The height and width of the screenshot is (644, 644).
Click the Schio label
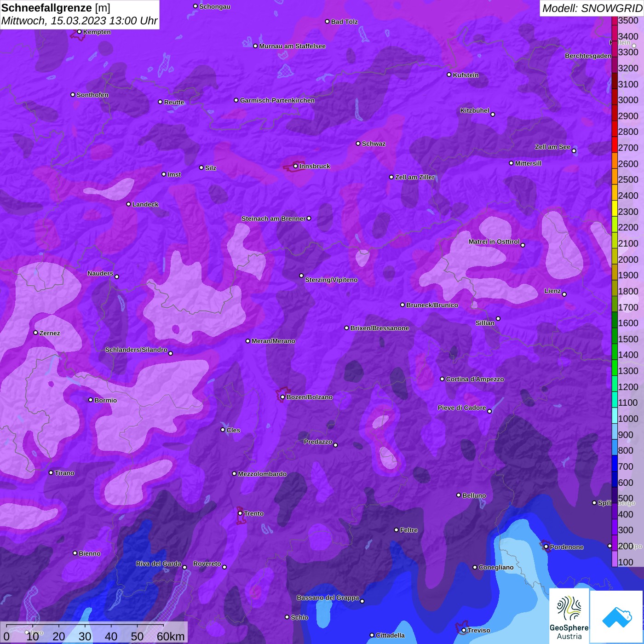299,617
